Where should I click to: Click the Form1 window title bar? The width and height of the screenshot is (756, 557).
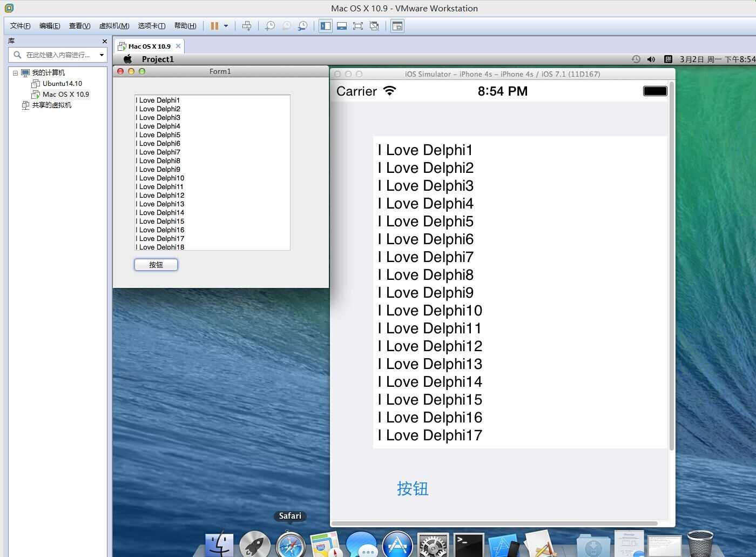click(220, 71)
